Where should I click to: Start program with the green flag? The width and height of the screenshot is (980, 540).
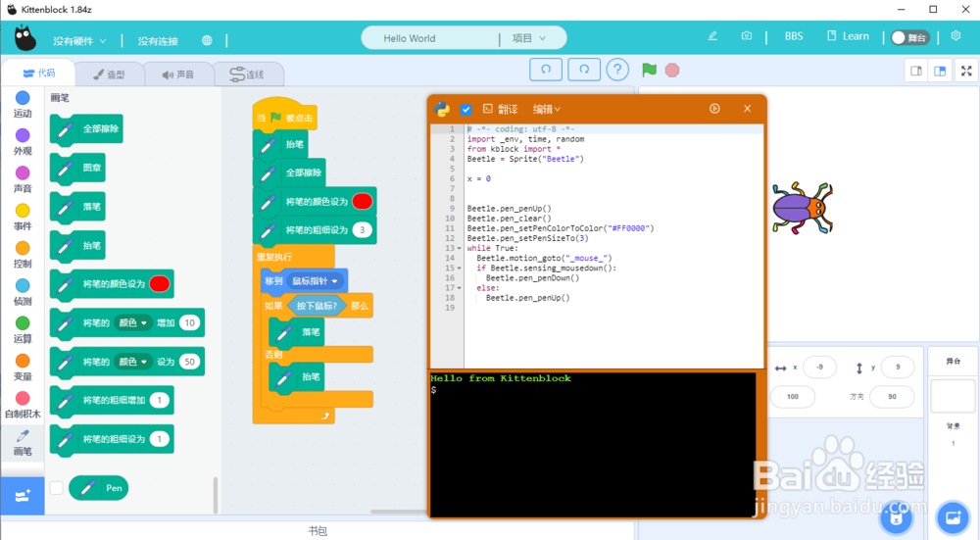(x=650, y=70)
